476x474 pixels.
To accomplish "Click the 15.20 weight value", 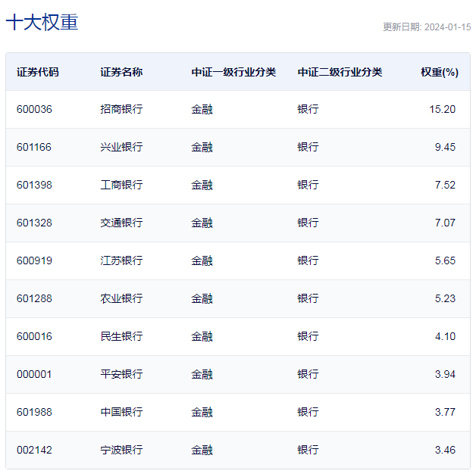I will [442, 109].
